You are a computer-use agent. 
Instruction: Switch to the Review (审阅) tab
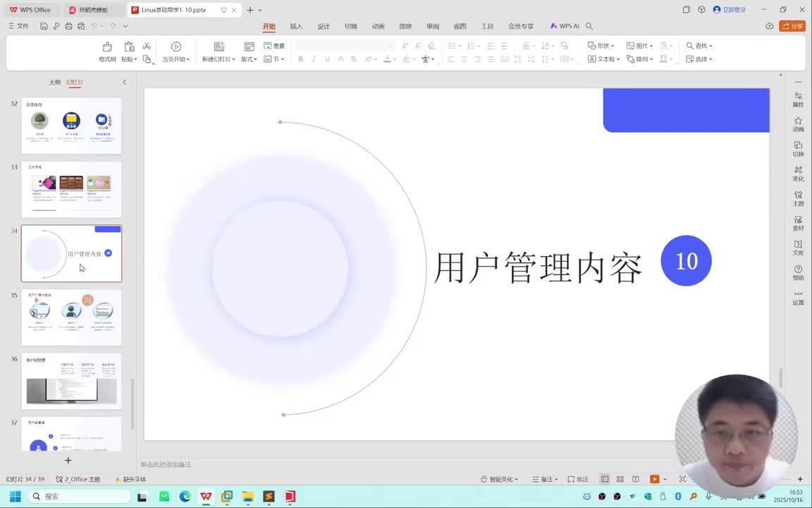[x=432, y=26]
